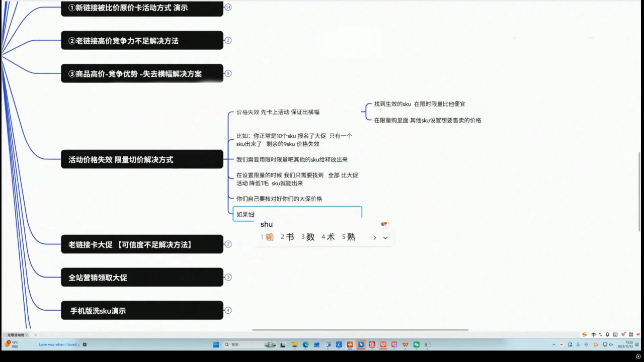Expand the 14 sub-topics badge on node ①
The width and height of the screenshot is (644, 362).
(228, 7)
